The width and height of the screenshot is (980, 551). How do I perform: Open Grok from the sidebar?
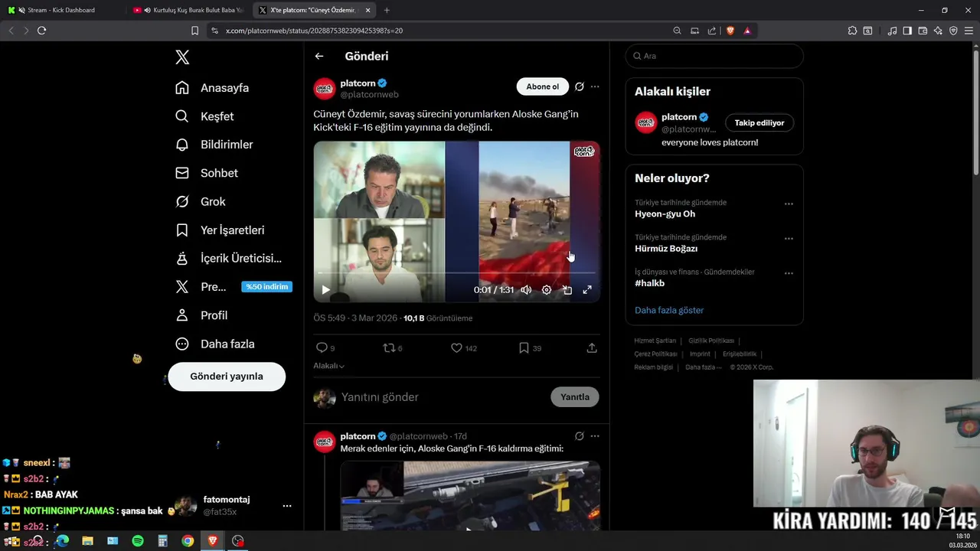pos(201,201)
